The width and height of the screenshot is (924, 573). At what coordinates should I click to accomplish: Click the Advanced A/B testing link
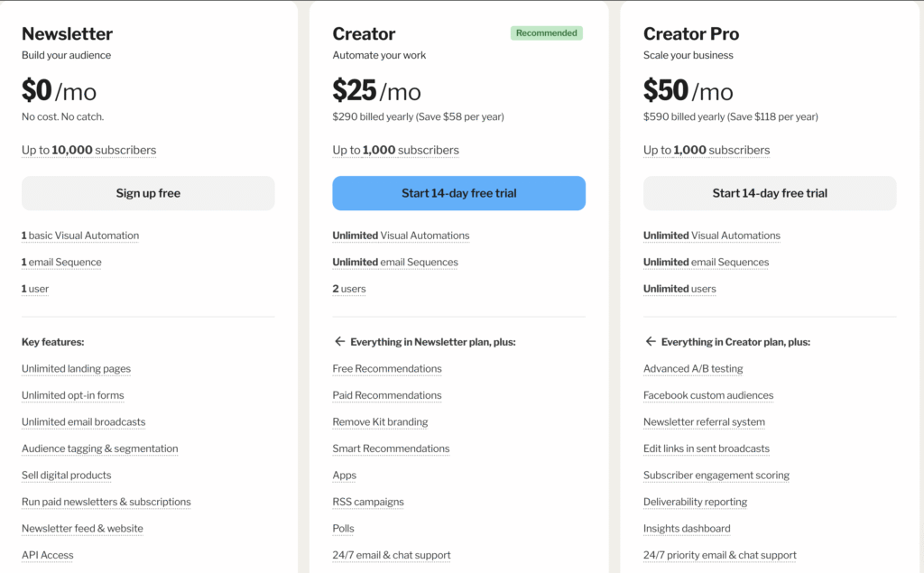[x=693, y=368]
